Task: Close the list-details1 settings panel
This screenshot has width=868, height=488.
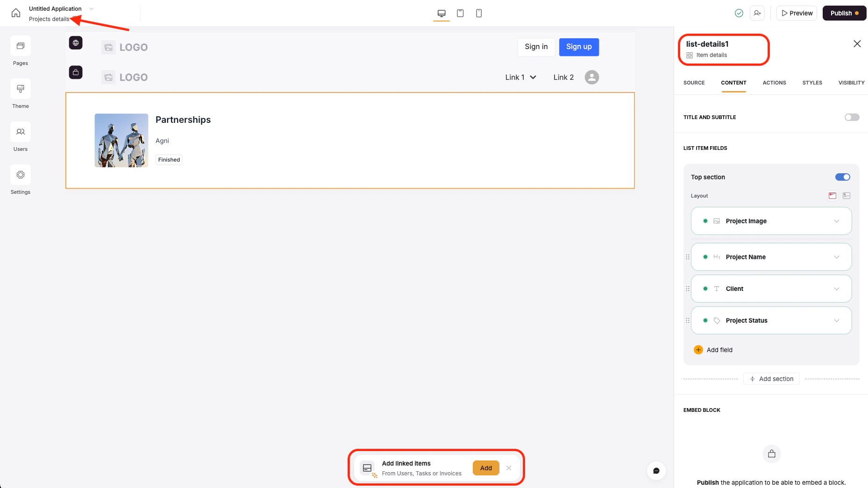Action: click(857, 43)
